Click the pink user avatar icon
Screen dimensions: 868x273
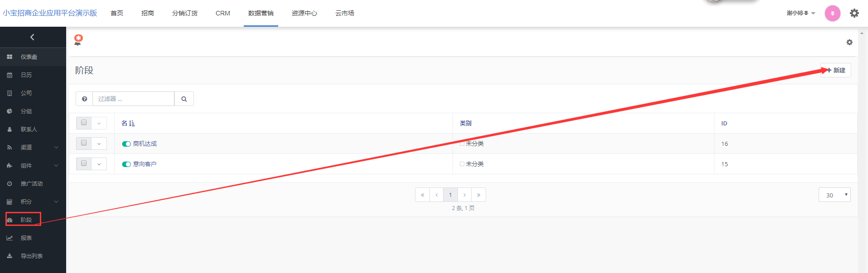click(832, 13)
